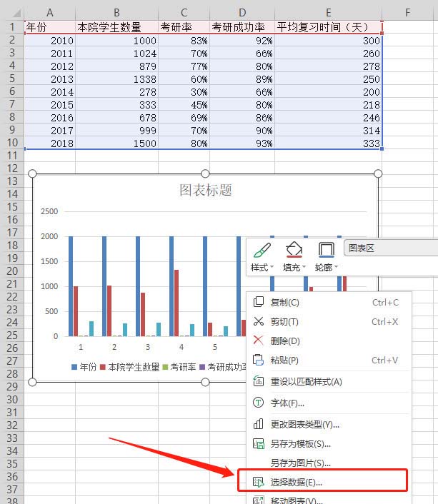Choose 复制(C) from the context menu
The width and height of the screenshot is (438, 504).
329,302
